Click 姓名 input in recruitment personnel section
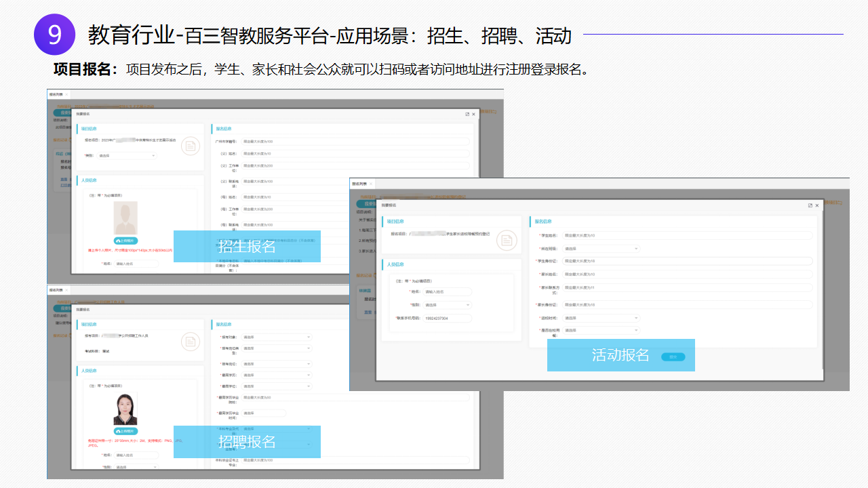 coord(136,455)
